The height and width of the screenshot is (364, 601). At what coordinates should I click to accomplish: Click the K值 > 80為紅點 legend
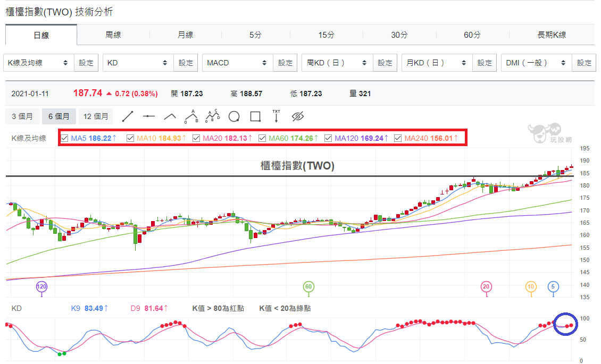click(x=218, y=308)
